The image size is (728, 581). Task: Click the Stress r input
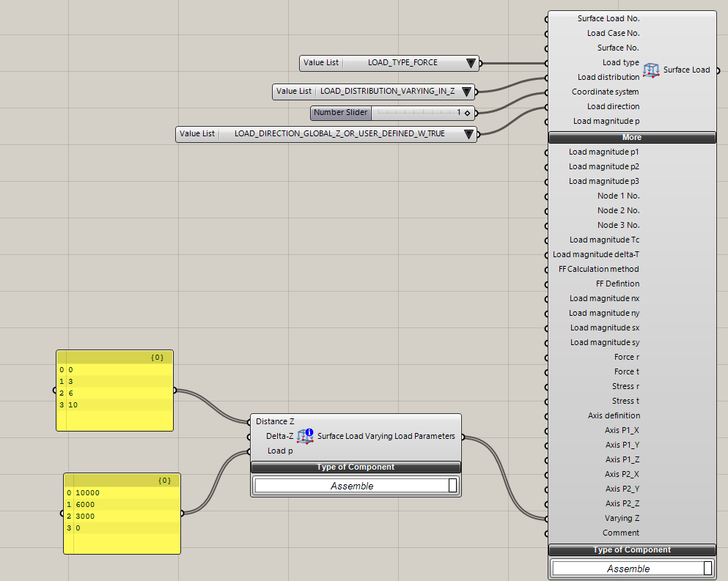tap(625, 387)
